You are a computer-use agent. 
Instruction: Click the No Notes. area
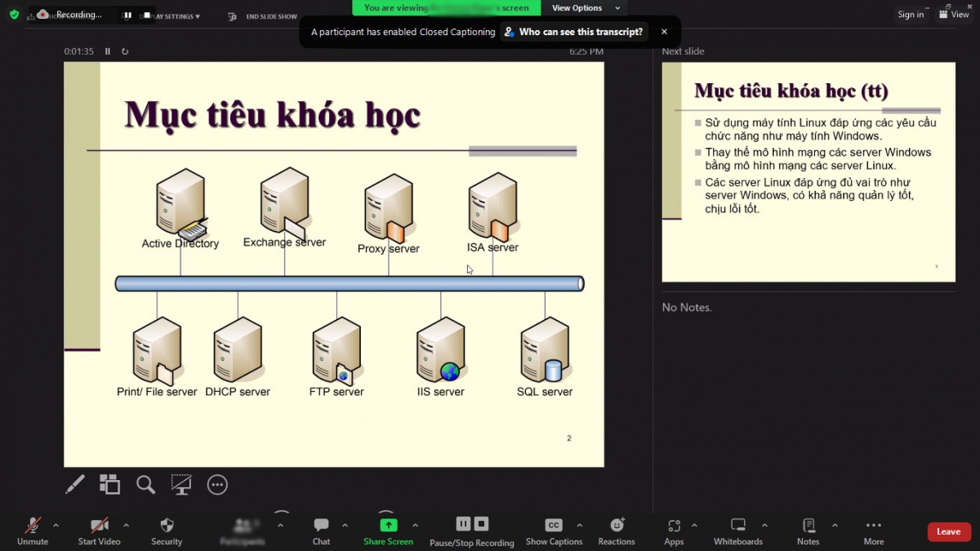[x=687, y=308]
